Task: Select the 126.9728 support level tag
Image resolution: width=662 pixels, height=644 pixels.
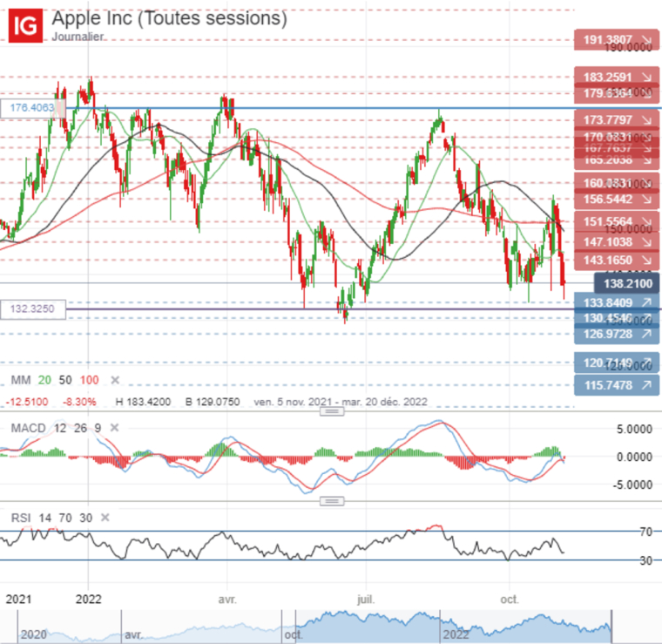Action: click(617, 335)
